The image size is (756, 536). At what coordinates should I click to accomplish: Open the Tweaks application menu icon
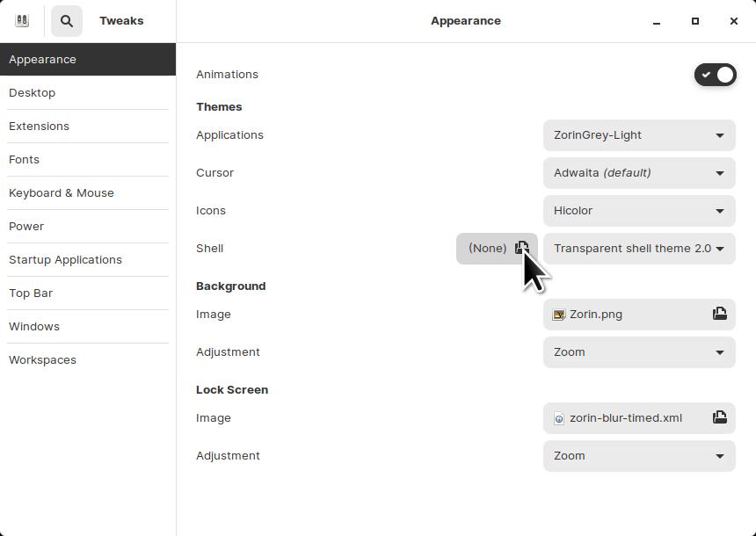[x=22, y=21]
